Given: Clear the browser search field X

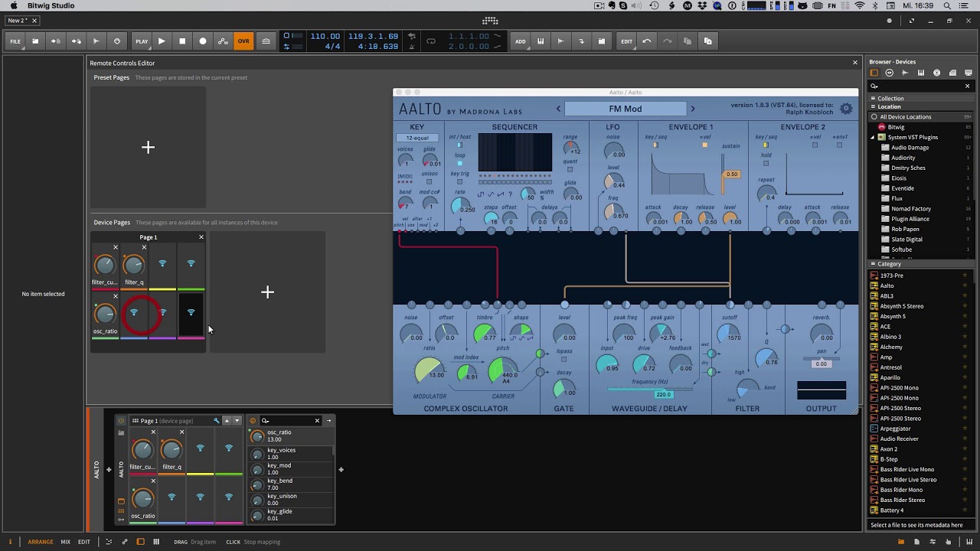Looking at the screenshot, I should 967,86.
